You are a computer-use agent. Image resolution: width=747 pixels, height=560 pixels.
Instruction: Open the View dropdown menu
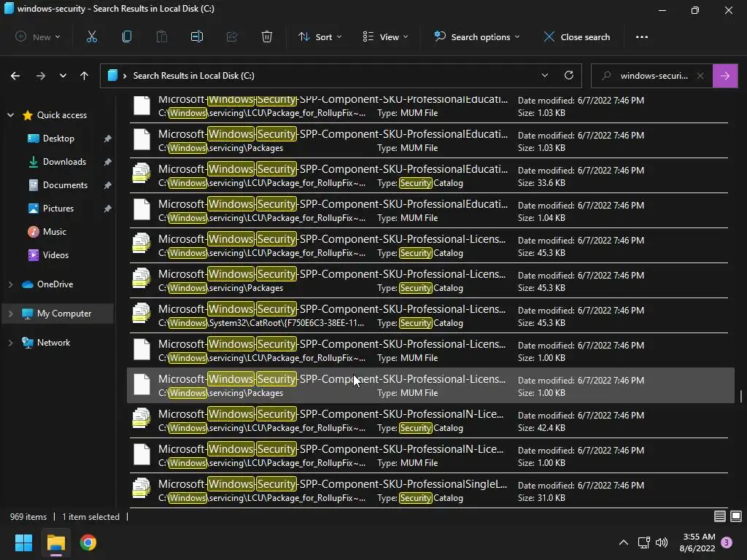coord(385,36)
